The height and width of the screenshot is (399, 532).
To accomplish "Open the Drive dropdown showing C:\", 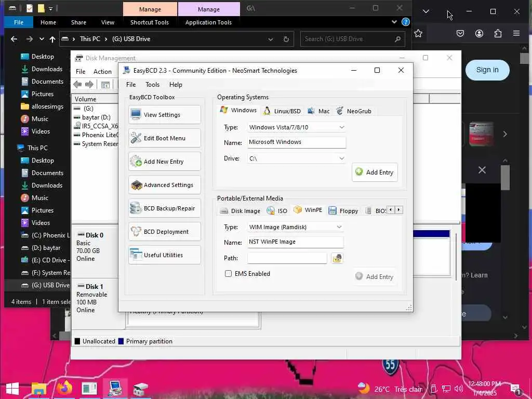I will click(297, 158).
